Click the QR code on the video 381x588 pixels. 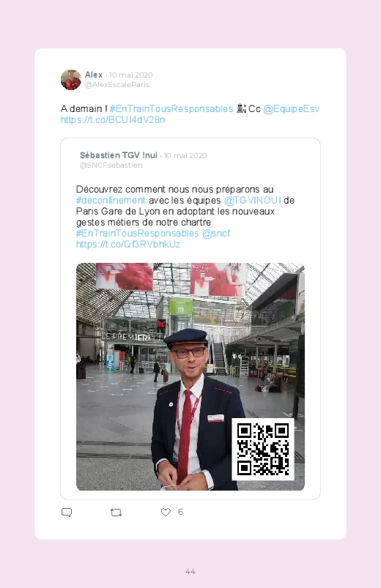tap(263, 449)
